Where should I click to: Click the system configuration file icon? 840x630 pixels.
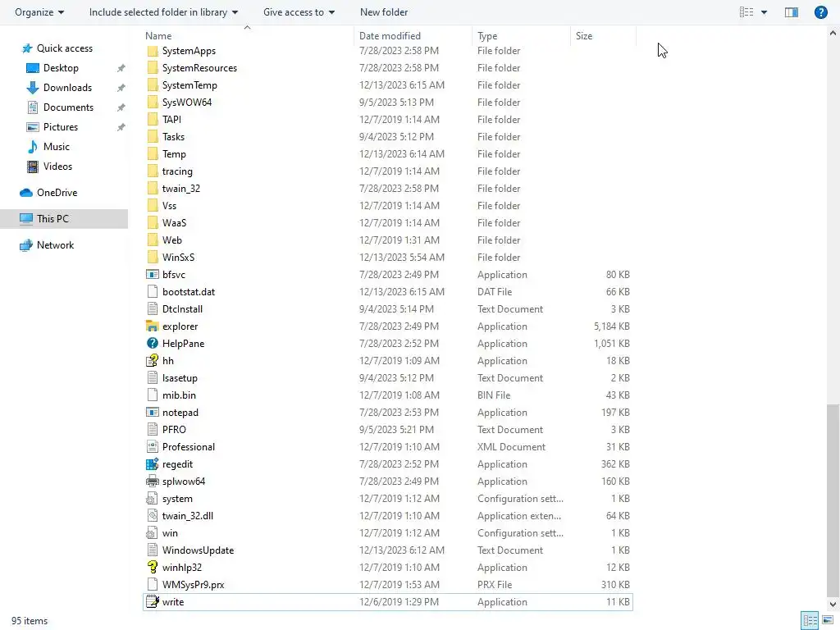click(152, 498)
